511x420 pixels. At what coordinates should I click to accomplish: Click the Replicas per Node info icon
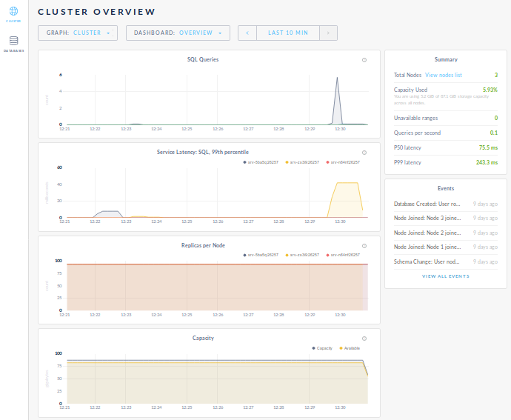(x=364, y=246)
